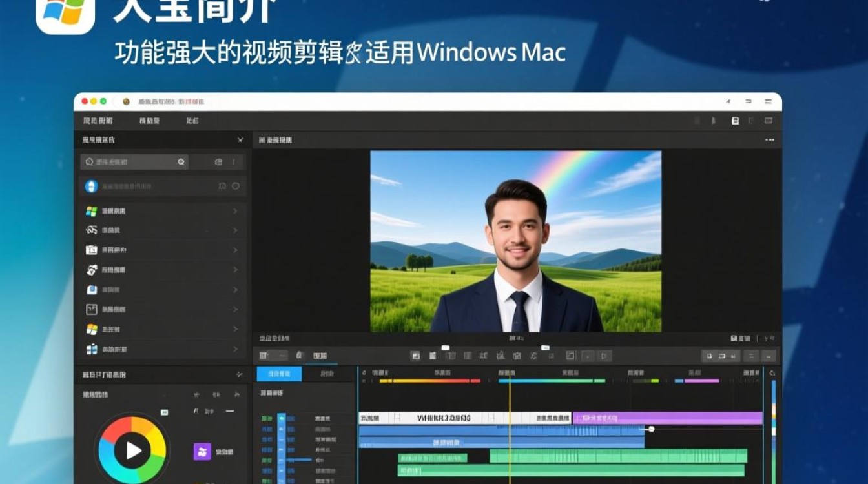Select the calendar icon in the sidebar list
868x484 pixels.
[91, 250]
